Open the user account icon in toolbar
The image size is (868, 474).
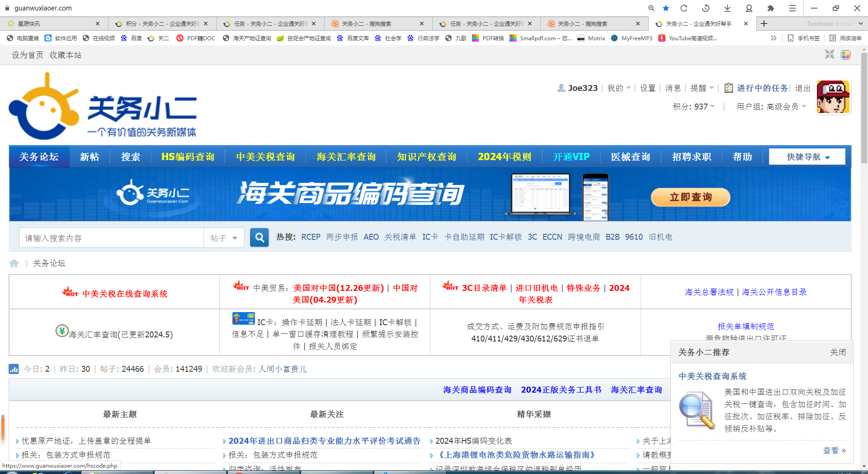(749, 8)
